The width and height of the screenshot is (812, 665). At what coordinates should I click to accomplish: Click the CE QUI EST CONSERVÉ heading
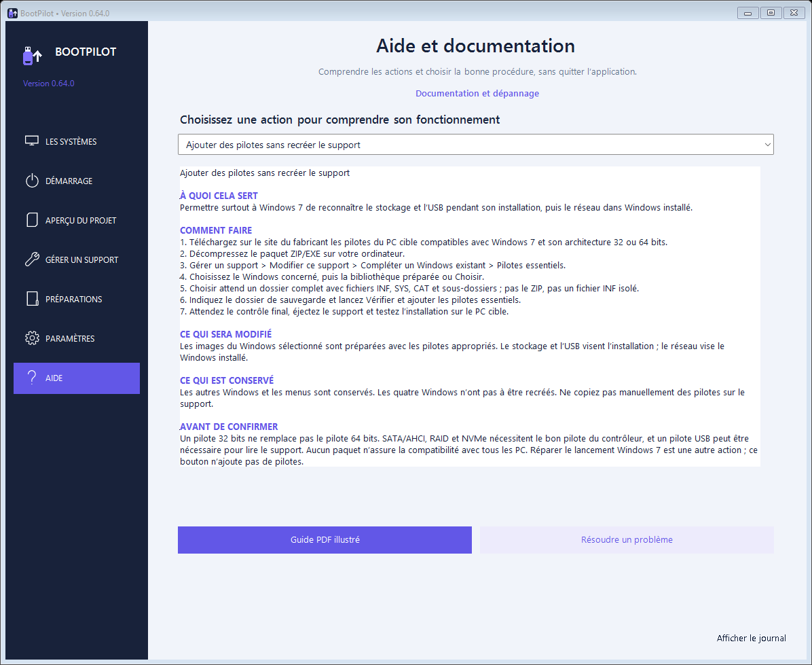click(227, 380)
